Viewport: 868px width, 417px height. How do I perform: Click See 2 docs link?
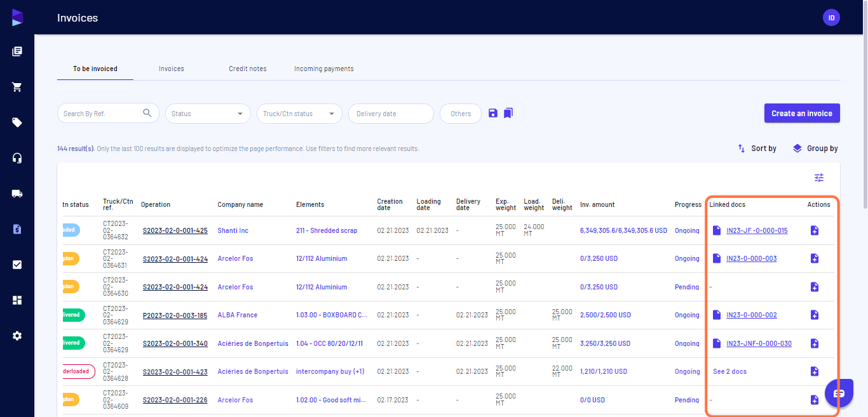click(x=729, y=371)
